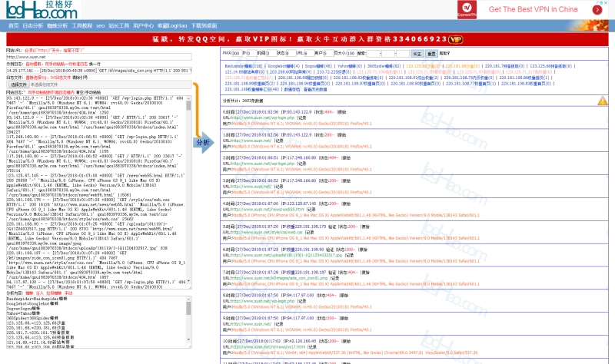
Task: Click the URL column input field
Action: pyautogui.click(x=309, y=53)
